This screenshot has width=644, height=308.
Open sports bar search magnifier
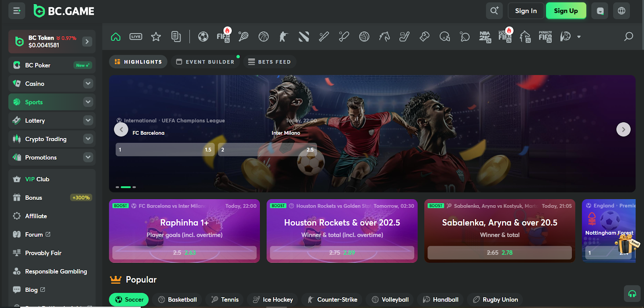[628, 37]
